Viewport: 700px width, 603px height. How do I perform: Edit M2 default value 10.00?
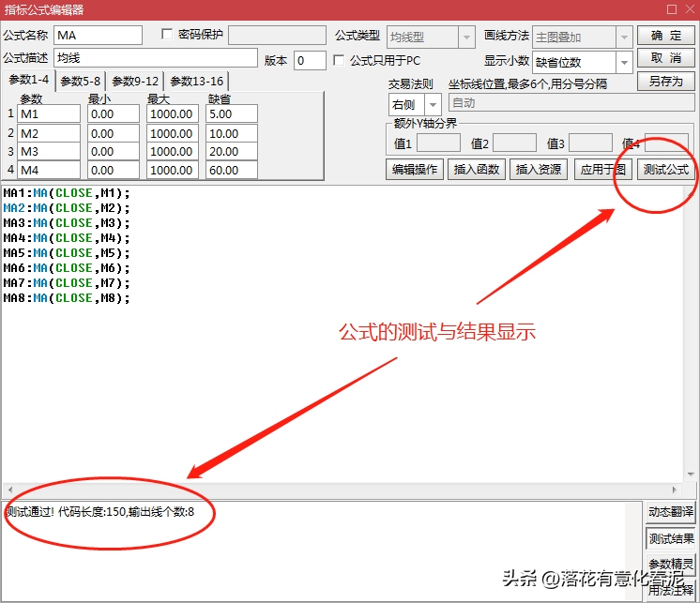click(x=232, y=133)
